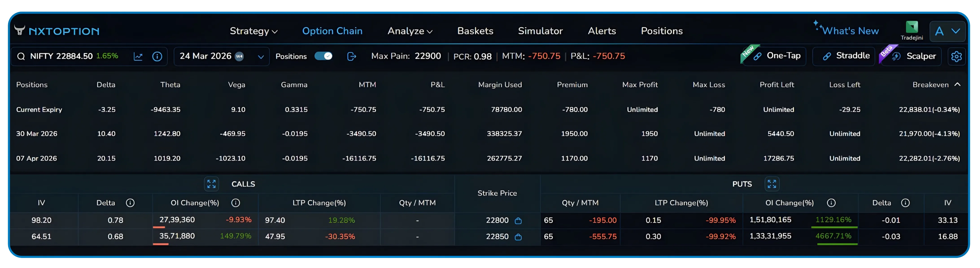Toggle the Positions switch off
The height and width of the screenshot is (268, 980).
(x=323, y=56)
